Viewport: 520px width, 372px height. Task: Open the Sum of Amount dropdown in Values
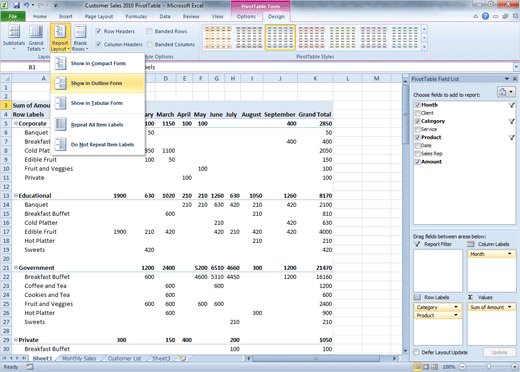[510, 307]
